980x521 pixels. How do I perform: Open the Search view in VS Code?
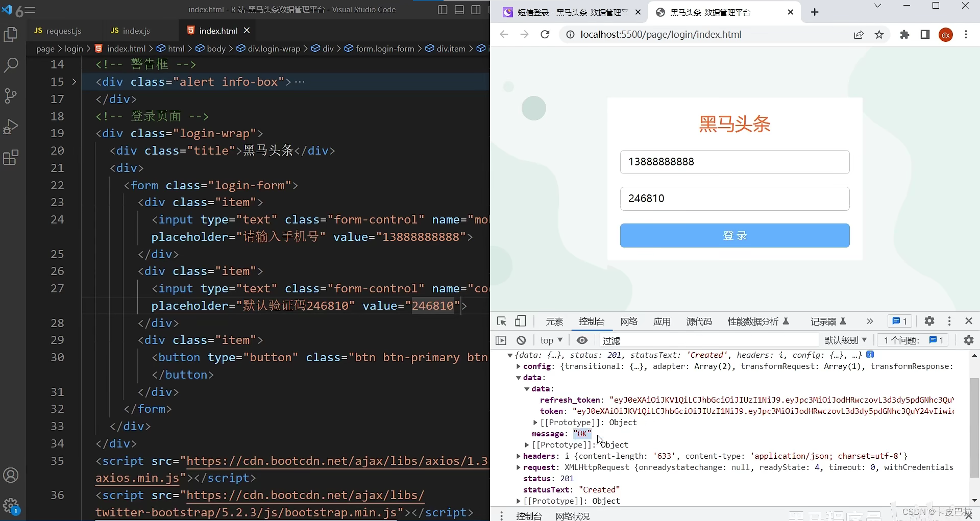(x=11, y=65)
